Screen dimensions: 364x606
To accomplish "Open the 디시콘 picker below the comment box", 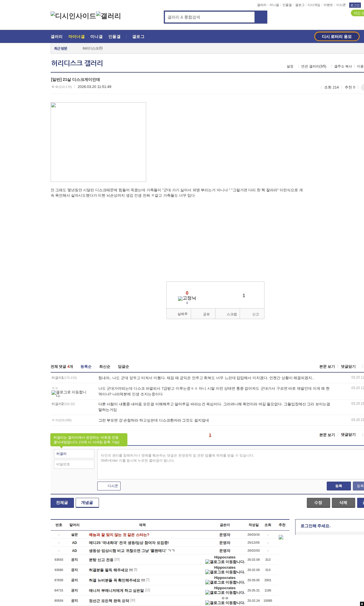I will tap(109, 486).
